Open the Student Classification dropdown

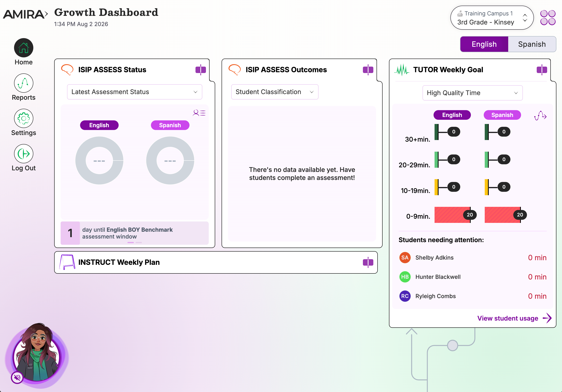tap(275, 92)
